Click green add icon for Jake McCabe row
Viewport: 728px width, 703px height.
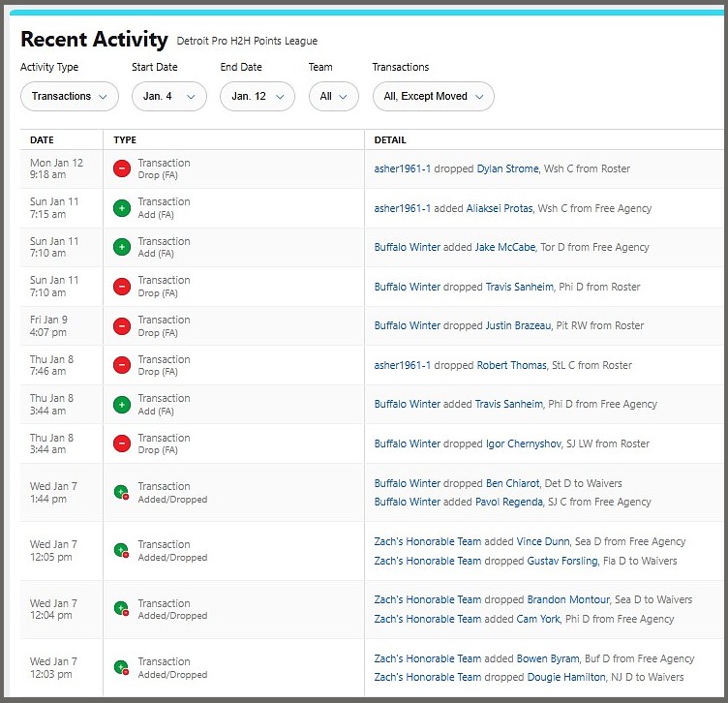click(122, 247)
